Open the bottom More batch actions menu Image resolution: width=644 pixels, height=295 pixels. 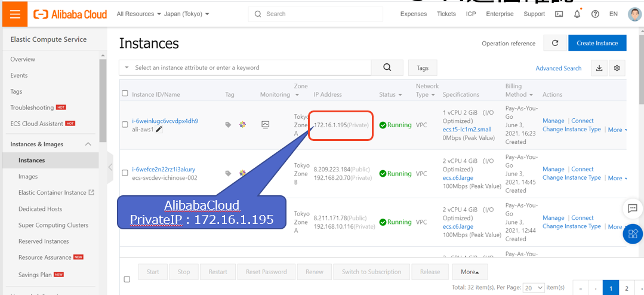470,272
